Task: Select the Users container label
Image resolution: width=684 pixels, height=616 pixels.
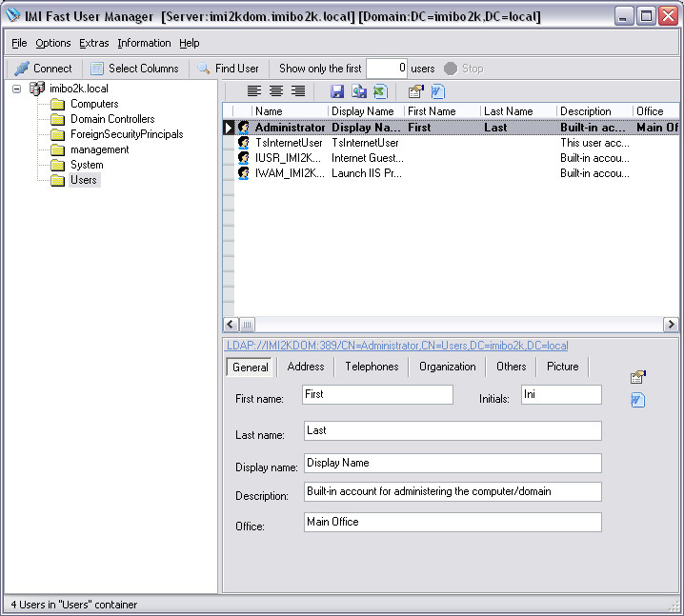Action: 84,180
